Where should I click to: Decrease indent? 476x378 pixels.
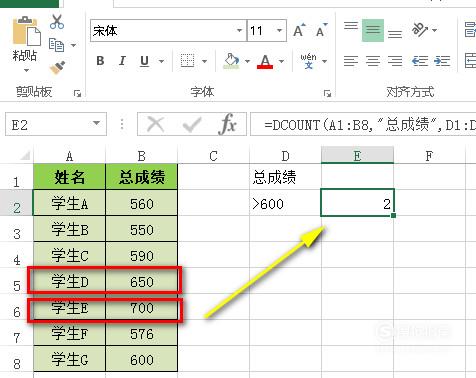(420, 61)
